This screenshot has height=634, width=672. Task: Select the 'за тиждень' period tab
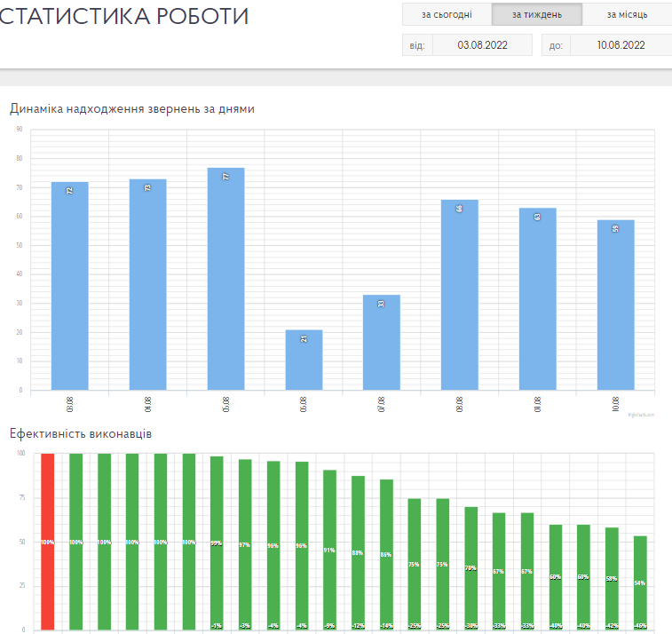(537, 14)
